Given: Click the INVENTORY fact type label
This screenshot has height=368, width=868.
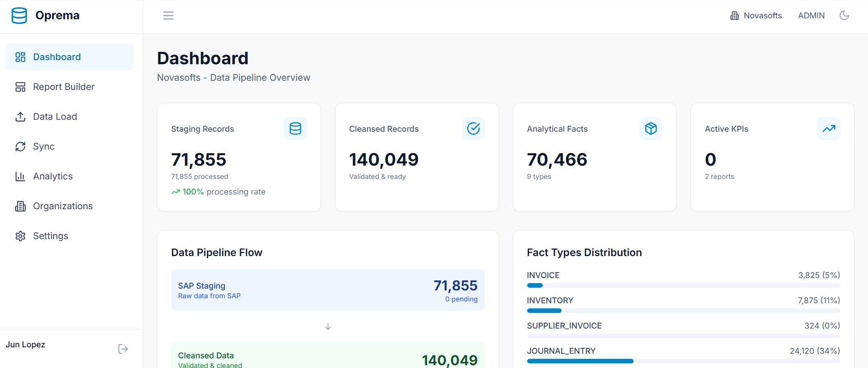Looking at the screenshot, I should pyautogui.click(x=550, y=301).
